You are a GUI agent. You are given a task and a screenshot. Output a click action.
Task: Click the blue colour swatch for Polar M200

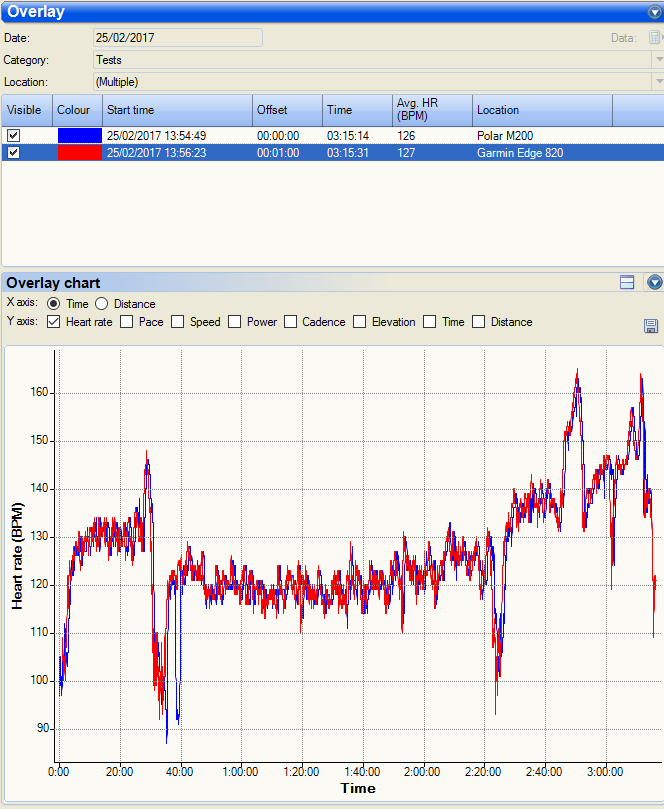click(x=79, y=135)
